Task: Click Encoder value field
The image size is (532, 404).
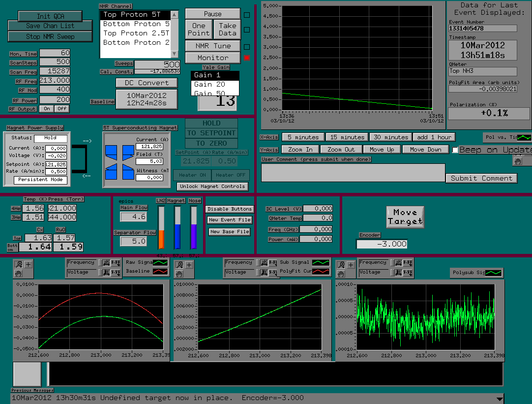Action: tap(382, 244)
